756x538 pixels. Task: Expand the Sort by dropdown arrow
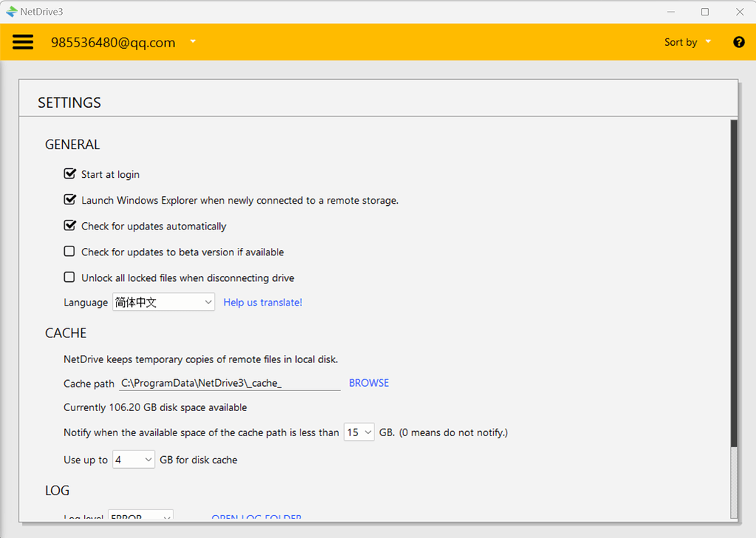pyautogui.click(x=707, y=42)
